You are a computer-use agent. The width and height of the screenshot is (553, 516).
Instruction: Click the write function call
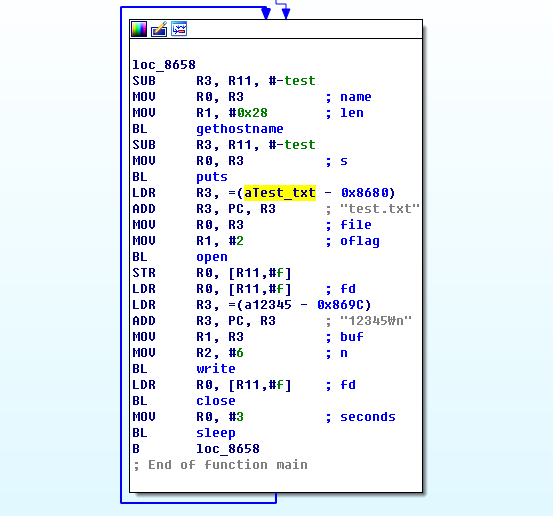click(216, 369)
